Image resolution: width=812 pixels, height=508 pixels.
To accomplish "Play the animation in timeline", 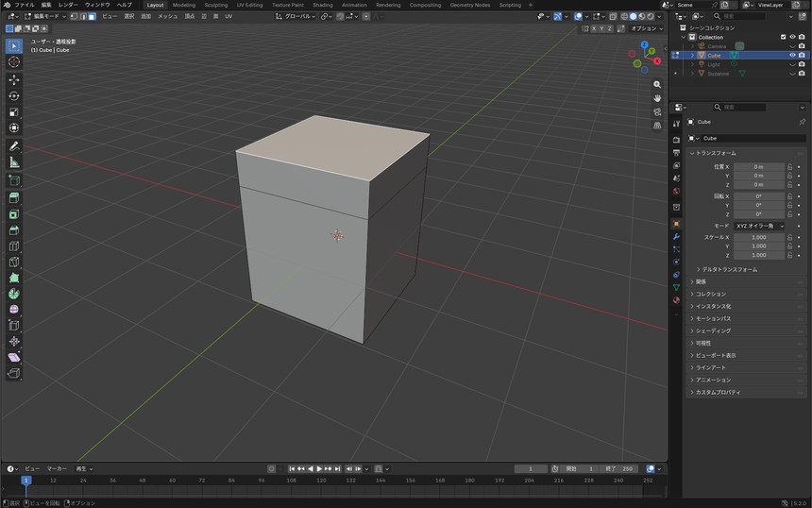I will (319, 468).
